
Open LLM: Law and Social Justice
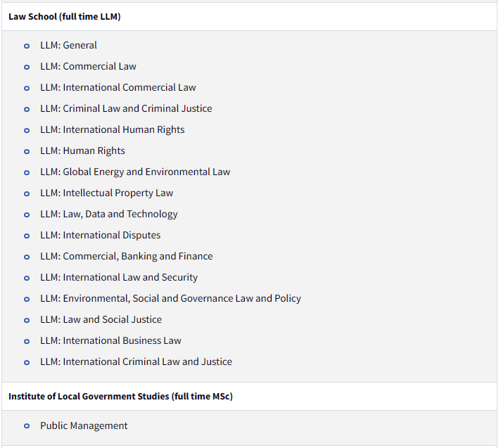[101, 319]
